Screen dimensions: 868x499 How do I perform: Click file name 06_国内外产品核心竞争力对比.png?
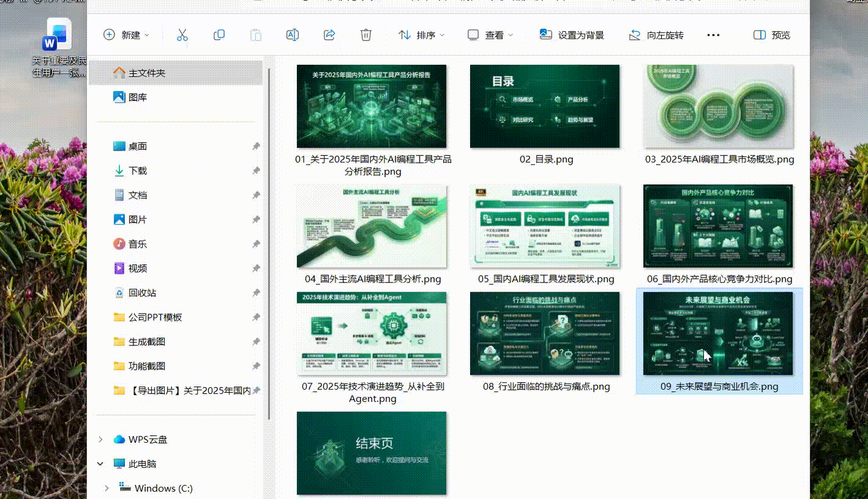pos(720,279)
